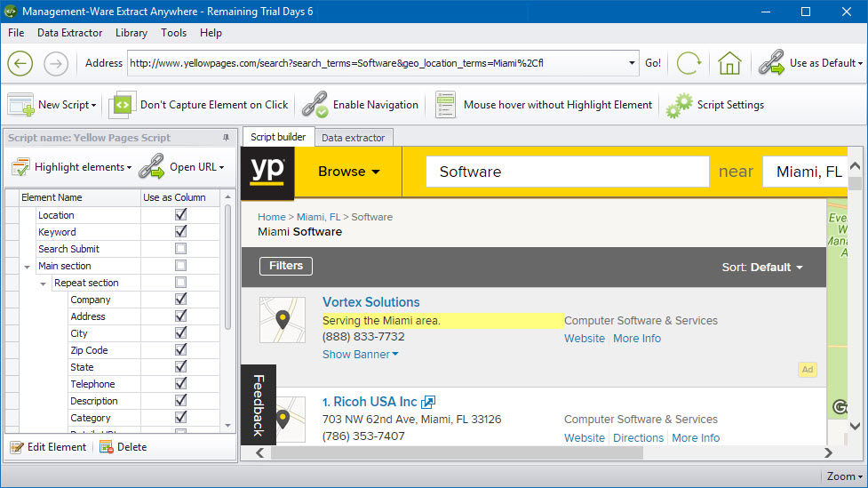Viewport: 868px width, 488px height.
Task: Select the Description tree row
Action: pyautogui.click(x=94, y=401)
